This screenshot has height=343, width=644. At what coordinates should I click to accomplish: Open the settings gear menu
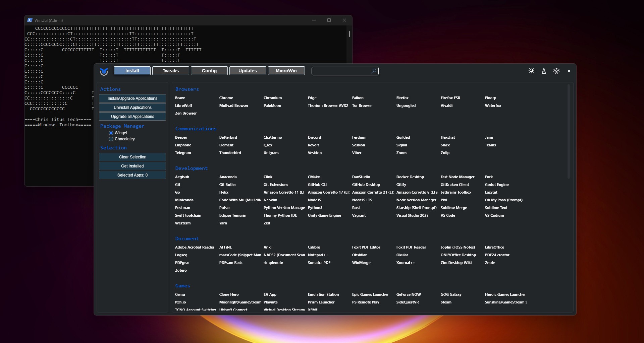point(556,71)
